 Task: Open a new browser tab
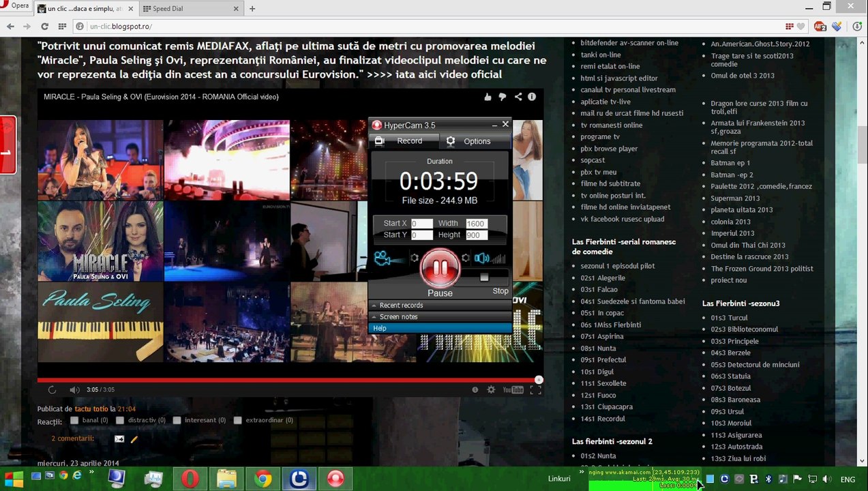252,9
